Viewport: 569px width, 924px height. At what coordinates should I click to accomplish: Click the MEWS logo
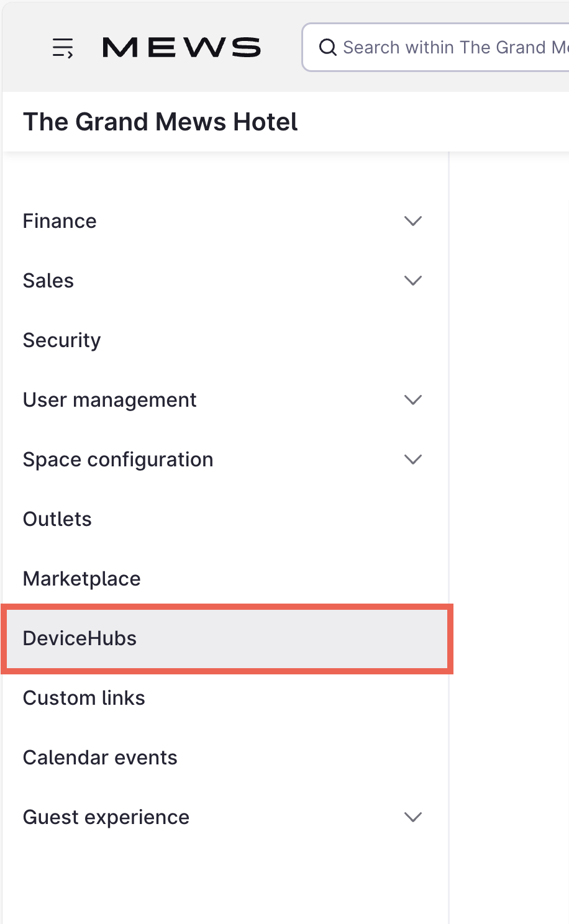[181, 47]
